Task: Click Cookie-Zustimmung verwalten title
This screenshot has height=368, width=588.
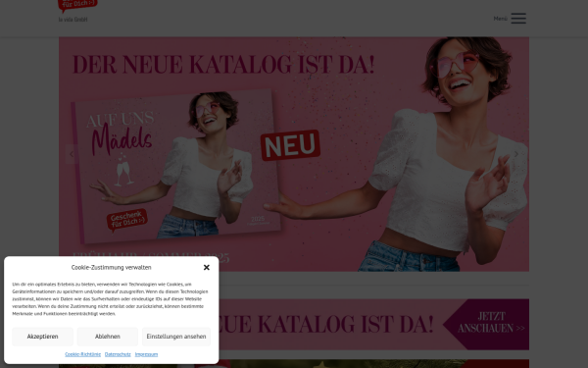Action: pyautogui.click(x=112, y=267)
